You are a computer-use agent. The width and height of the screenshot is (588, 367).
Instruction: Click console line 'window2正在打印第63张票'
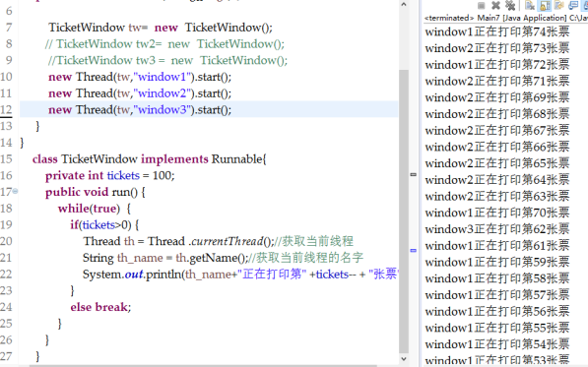pyautogui.click(x=497, y=196)
